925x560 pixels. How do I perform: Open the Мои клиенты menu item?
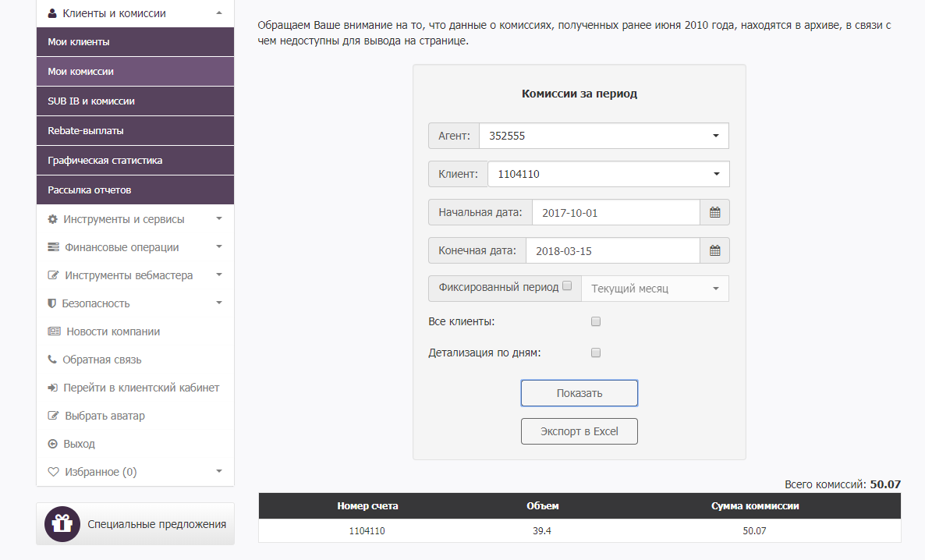click(135, 42)
